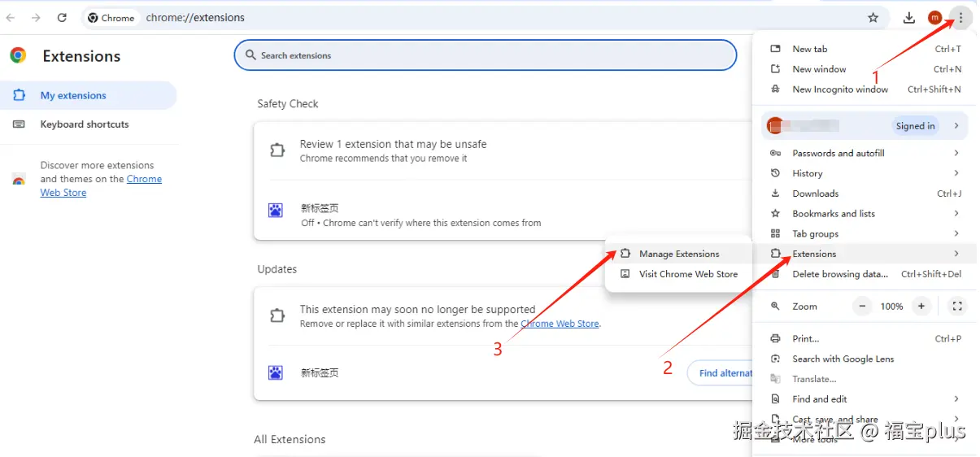Select Downloads in Chrome menu
Screen dimensions: 980x457
[x=865, y=194]
